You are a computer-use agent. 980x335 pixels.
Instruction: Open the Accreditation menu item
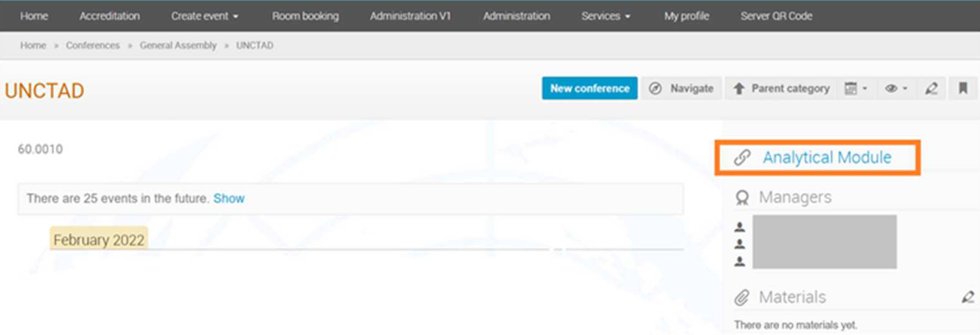click(110, 16)
